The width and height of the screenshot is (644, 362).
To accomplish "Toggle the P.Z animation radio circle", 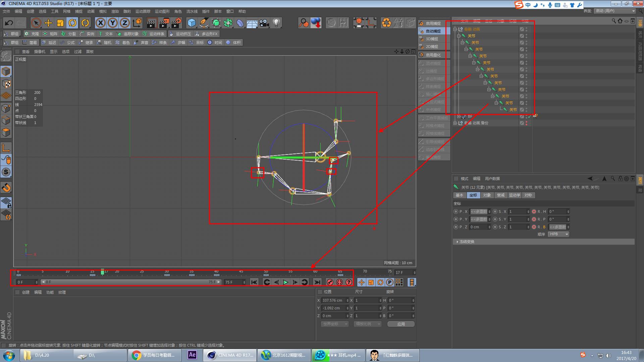I will click(455, 227).
